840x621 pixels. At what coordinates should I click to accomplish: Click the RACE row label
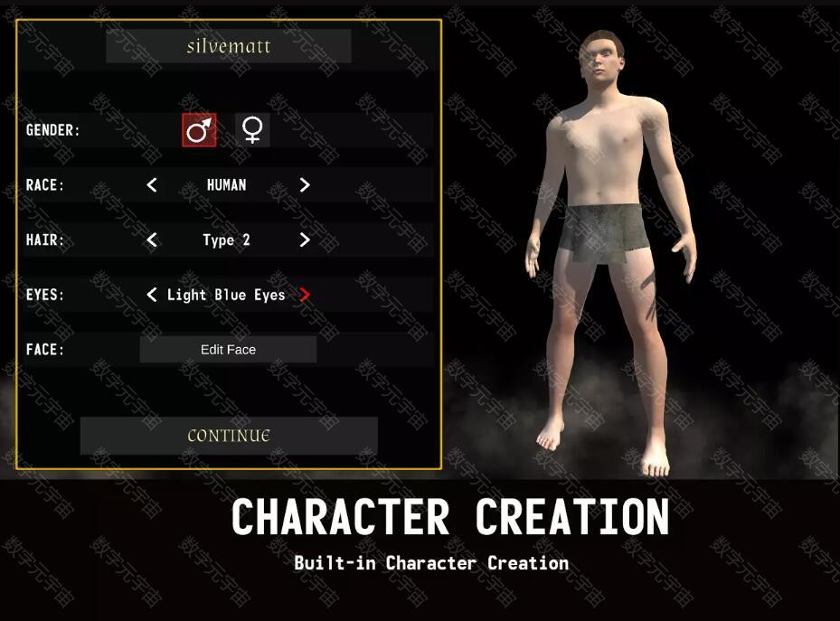[45, 185]
